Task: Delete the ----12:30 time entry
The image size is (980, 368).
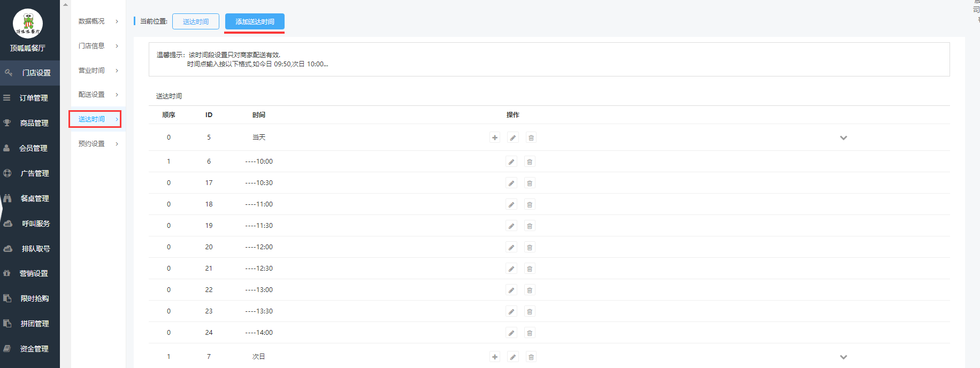Action: pos(530,269)
